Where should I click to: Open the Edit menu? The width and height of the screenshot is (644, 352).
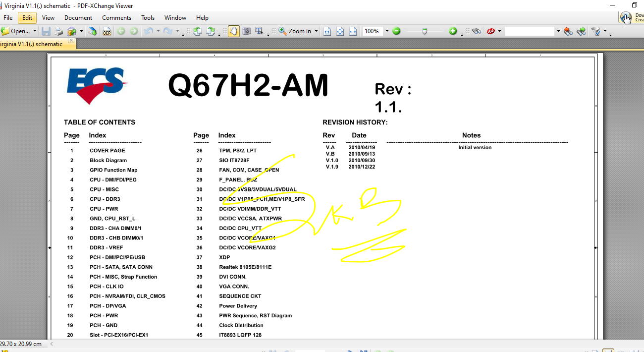(x=27, y=18)
